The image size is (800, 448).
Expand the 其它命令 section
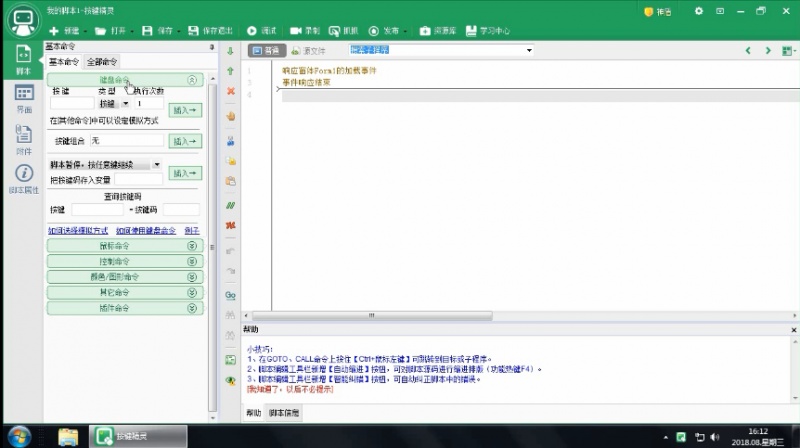pos(192,292)
